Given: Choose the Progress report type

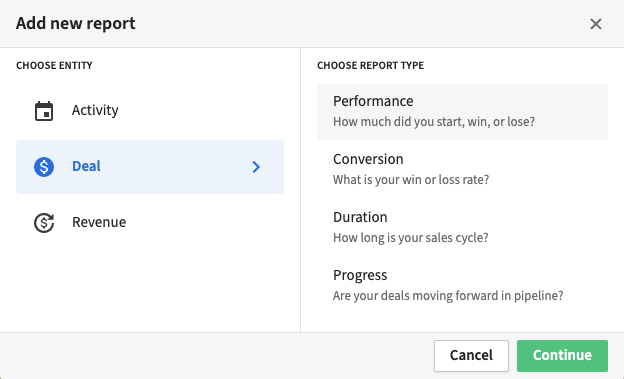Looking at the screenshot, I should coord(462,285).
